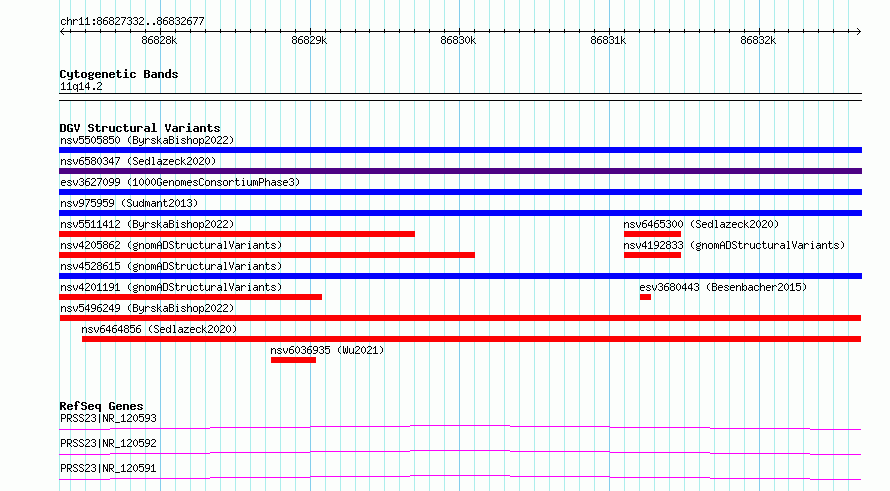The image size is (890, 491).
Task: Click the 86830k ruler tick label
Action: click(458, 40)
